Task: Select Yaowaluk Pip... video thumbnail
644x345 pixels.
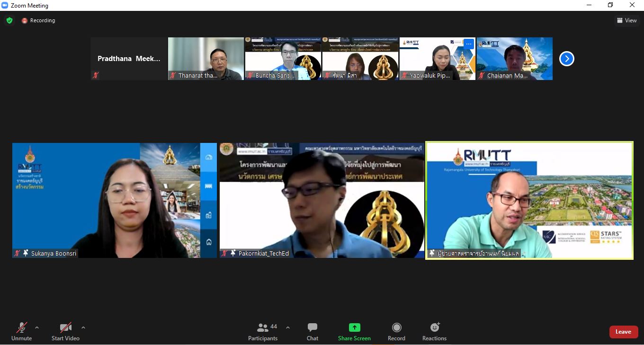Action: 438,59
